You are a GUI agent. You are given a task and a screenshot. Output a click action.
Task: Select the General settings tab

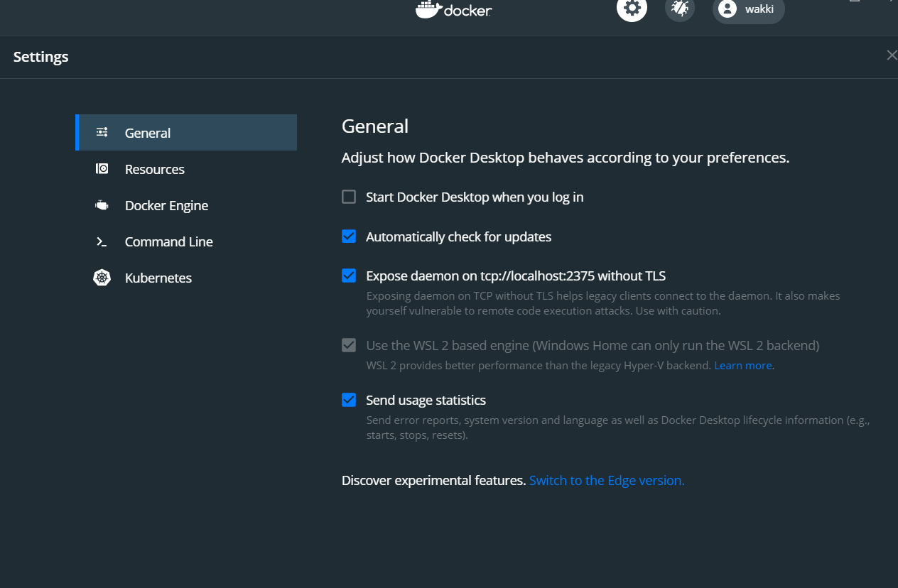pos(186,133)
